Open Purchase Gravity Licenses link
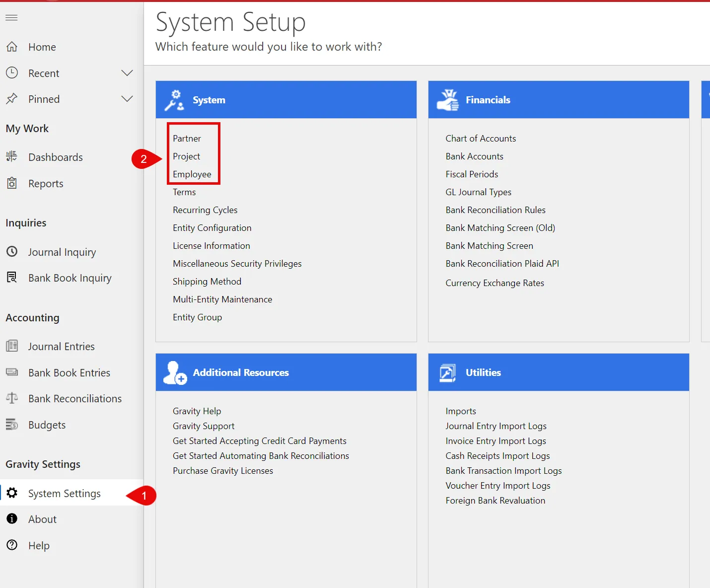 (223, 471)
